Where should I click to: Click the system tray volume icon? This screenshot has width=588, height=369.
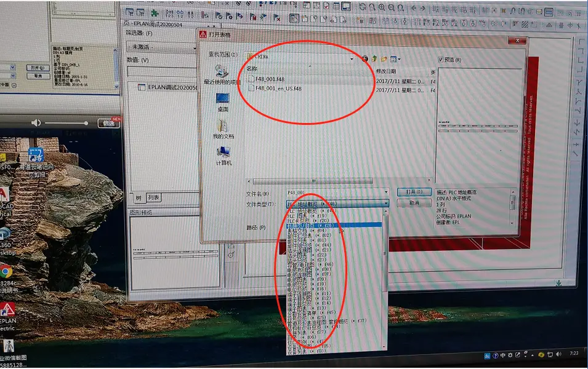[x=558, y=354]
